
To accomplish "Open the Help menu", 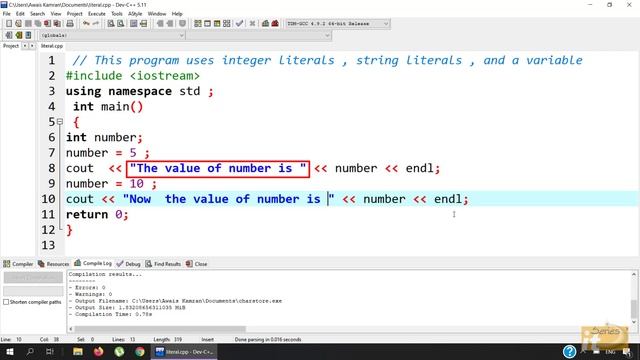I will click(x=177, y=14).
